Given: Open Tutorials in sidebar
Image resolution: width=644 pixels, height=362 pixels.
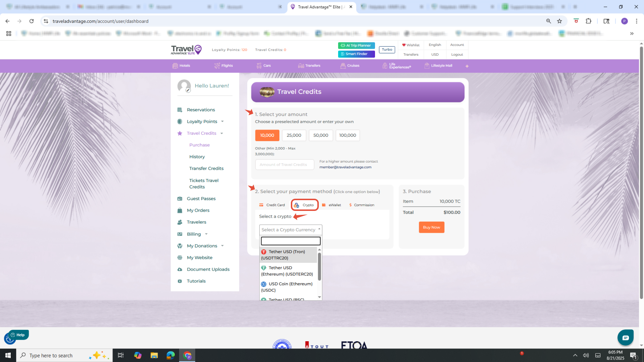Looking at the screenshot, I should (196, 281).
